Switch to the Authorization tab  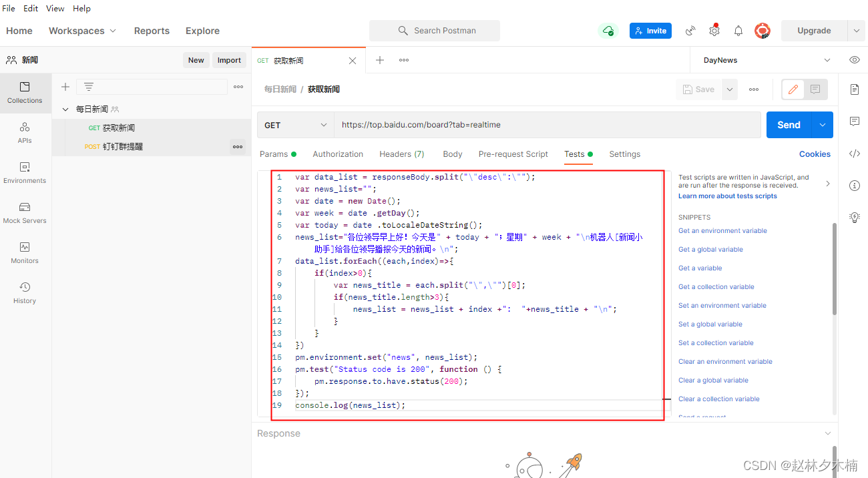(338, 154)
